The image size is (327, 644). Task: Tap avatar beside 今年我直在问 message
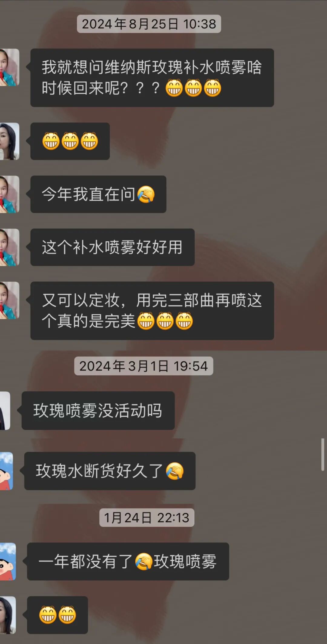(x=9, y=194)
